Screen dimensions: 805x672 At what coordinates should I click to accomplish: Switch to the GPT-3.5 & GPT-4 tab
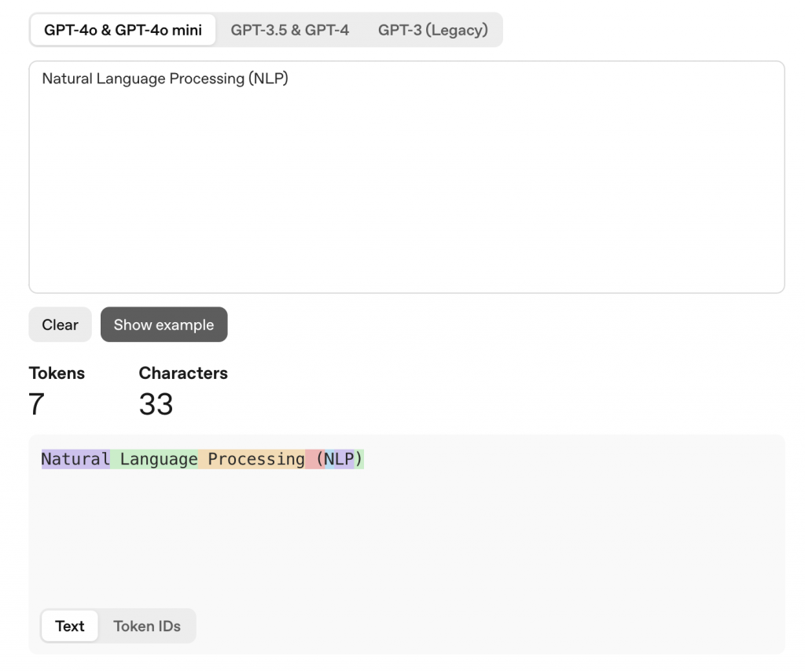click(289, 30)
